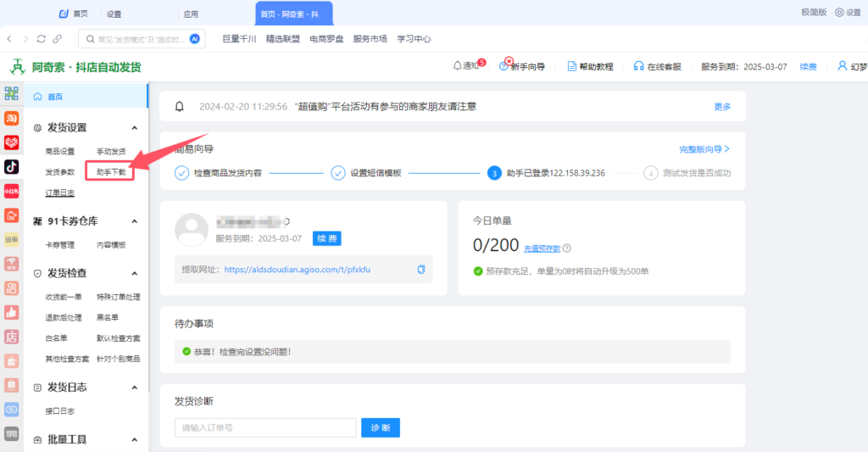Click the 阿奇索 logo icon
868x452 pixels.
click(18, 66)
